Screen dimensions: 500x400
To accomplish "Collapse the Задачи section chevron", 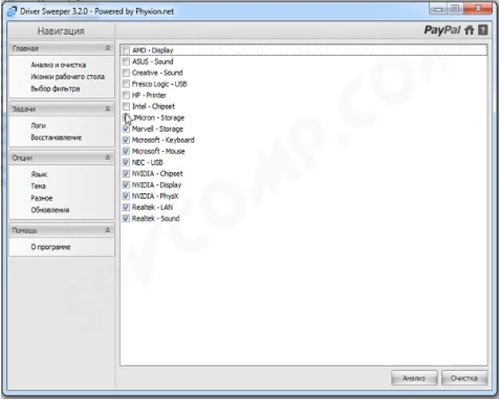I will pos(108,109).
